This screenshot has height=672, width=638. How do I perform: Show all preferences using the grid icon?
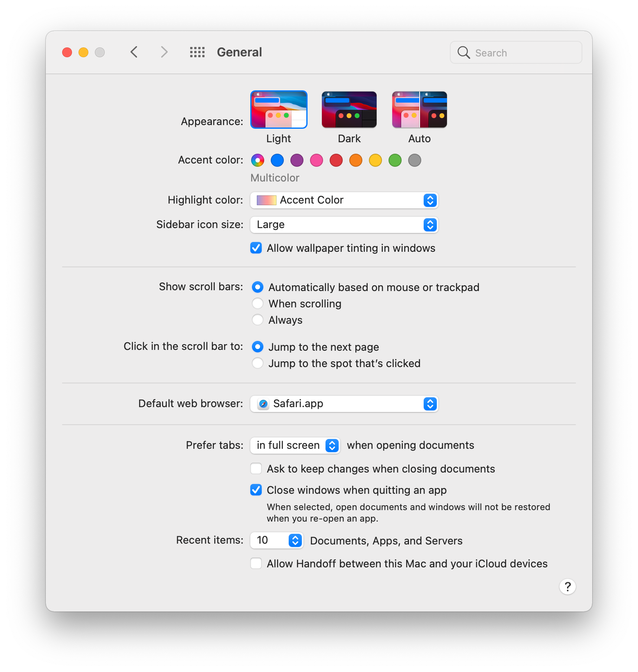coord(197,52)
